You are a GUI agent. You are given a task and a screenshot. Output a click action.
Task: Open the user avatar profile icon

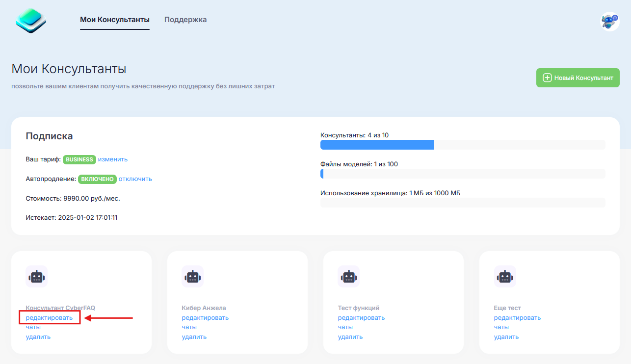610,22
